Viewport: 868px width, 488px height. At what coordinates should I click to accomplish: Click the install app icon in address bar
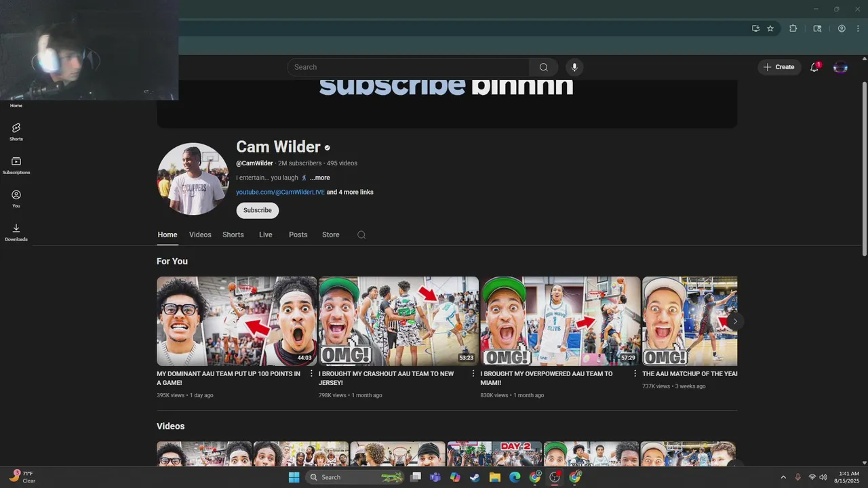[x=755, y=28]
